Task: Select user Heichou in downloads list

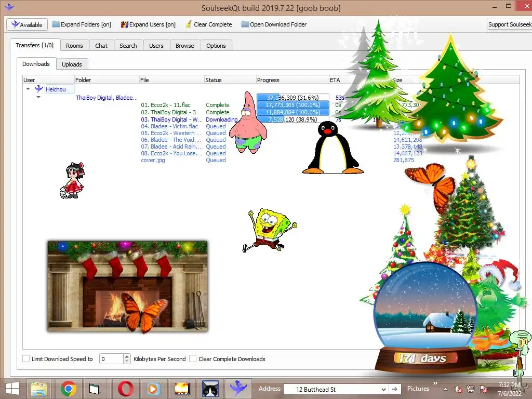Action: [56, 89]
